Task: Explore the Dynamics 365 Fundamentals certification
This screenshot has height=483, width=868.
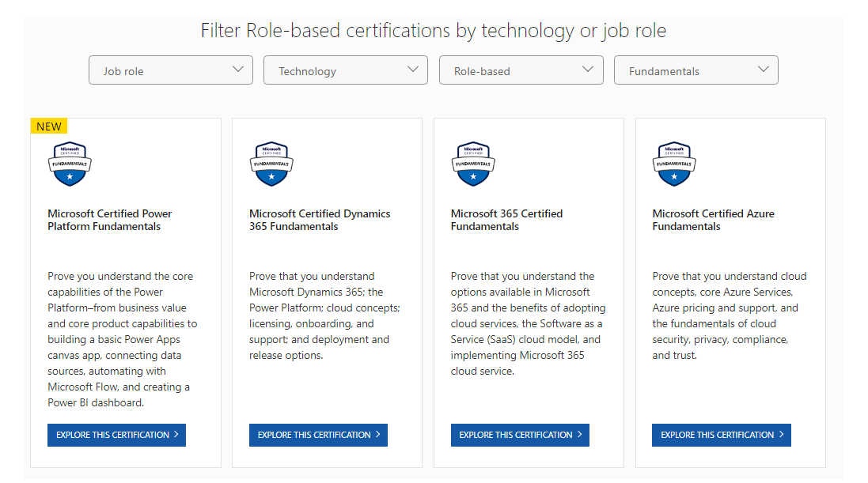Action: point(318,435)
